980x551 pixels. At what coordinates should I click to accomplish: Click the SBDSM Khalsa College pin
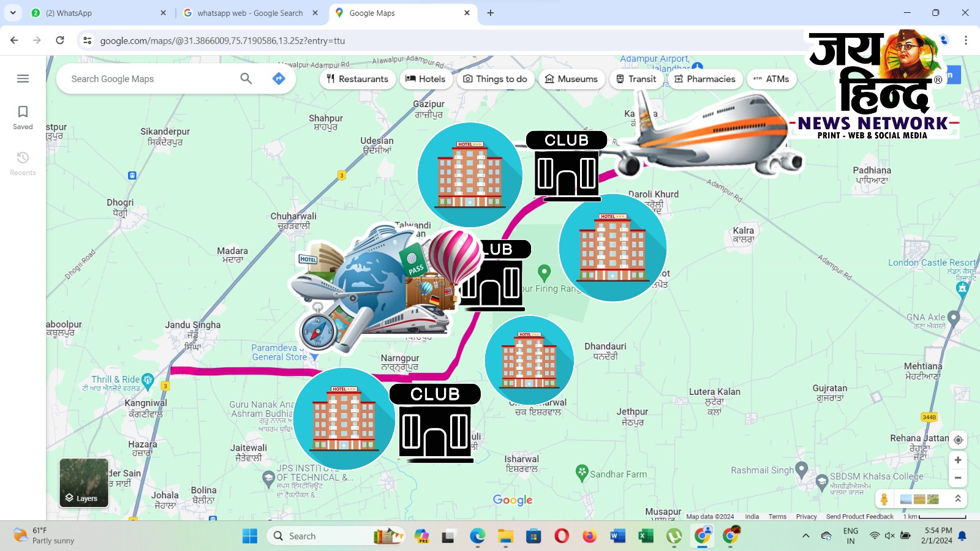(x=822, y=482)
